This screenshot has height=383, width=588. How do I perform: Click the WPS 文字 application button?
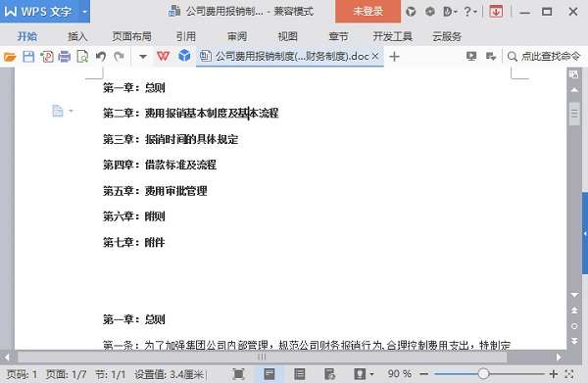pyautogui.click(x=39, y=12)
